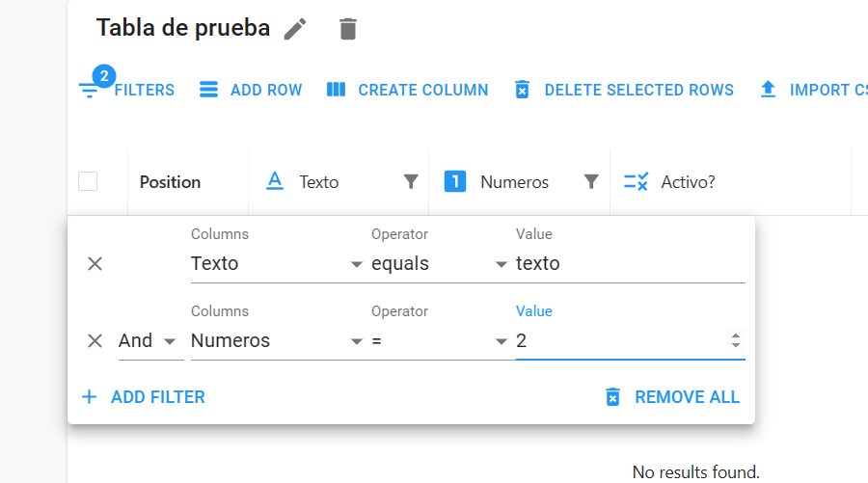Click the number value stepper arrows
Screen dimensions: 868x483
pos(736,340)
